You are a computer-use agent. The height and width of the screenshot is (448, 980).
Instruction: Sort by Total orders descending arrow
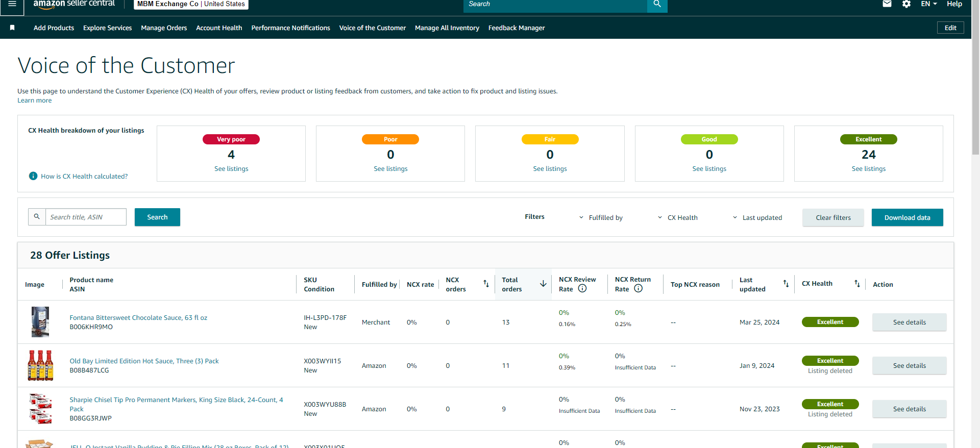543,284
